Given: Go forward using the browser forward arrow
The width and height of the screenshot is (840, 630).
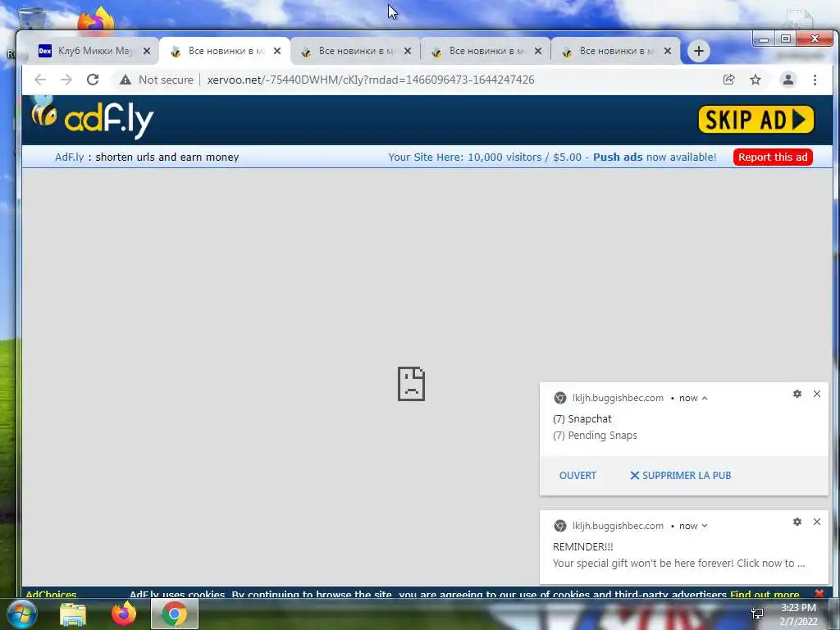Looking at the screenshot, I should click(66, 80).
